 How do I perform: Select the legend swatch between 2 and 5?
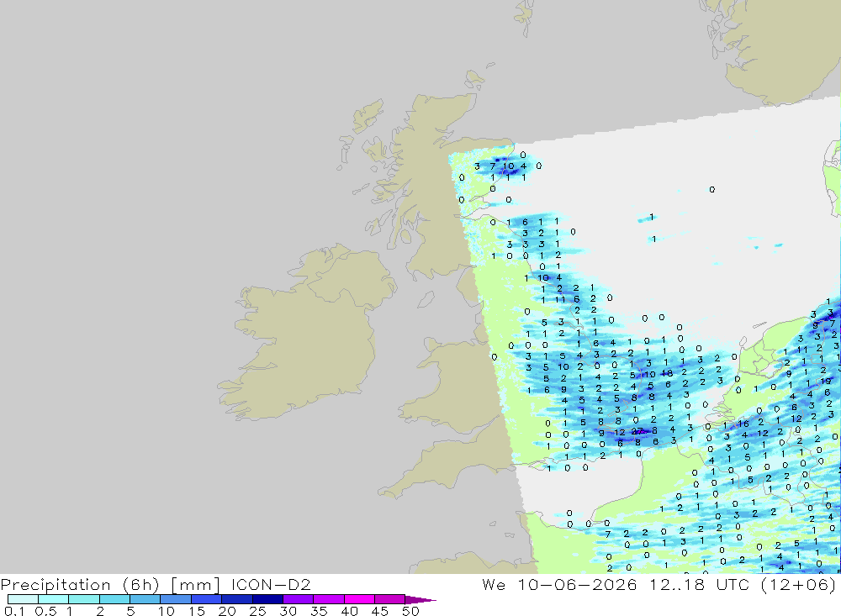pyautogui.click(x=114, y=599)
